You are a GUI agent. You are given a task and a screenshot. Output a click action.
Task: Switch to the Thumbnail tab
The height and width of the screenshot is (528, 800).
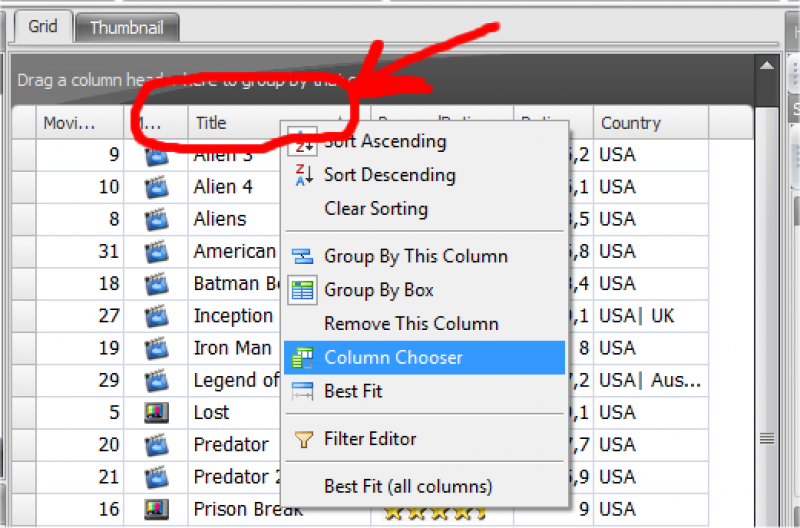point(127,28)
